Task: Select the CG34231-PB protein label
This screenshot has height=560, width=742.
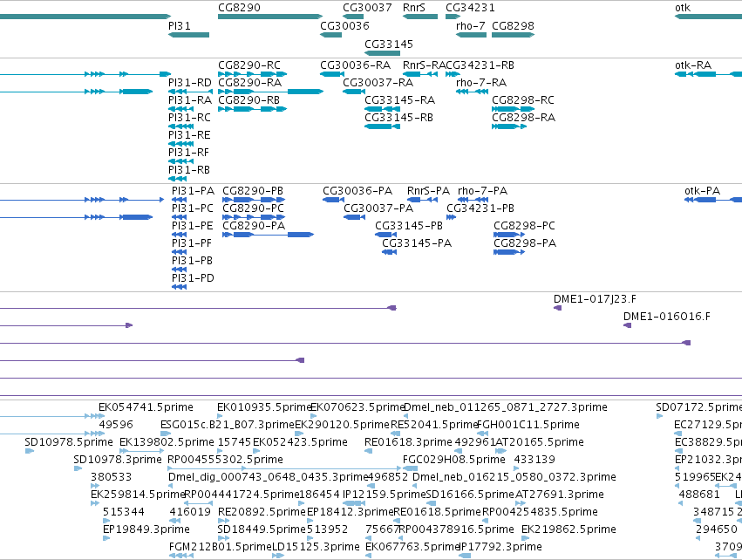Action: click(480, 208)
